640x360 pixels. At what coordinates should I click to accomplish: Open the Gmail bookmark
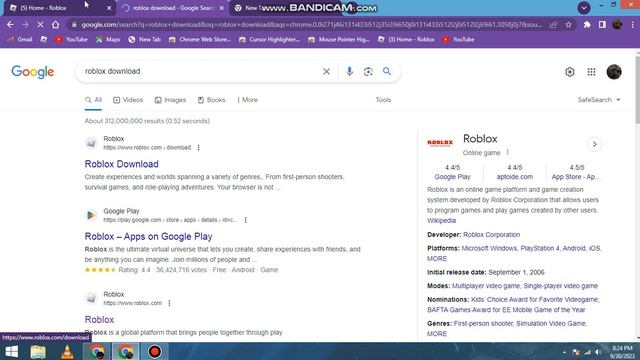tap(20, 40)
